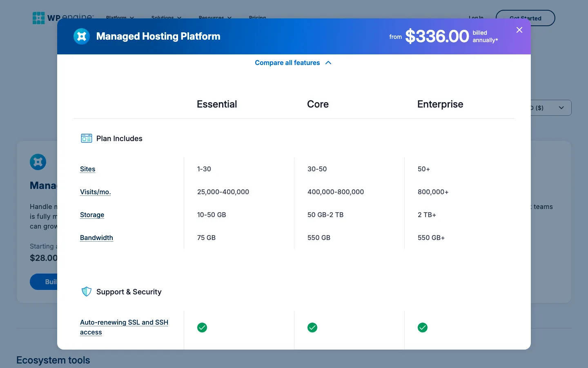Screen dimensions: 588x368
Task: Click the Managed Hosting card icon behind modal
Action: click(x=38, y=162)
